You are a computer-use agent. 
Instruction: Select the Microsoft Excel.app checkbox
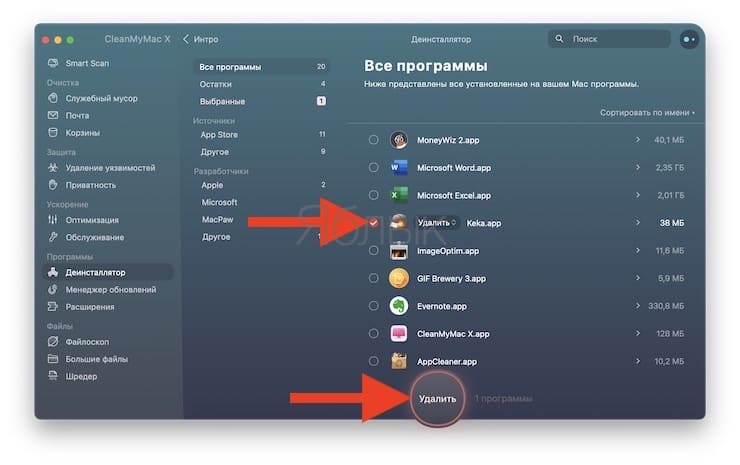(373, 195)
